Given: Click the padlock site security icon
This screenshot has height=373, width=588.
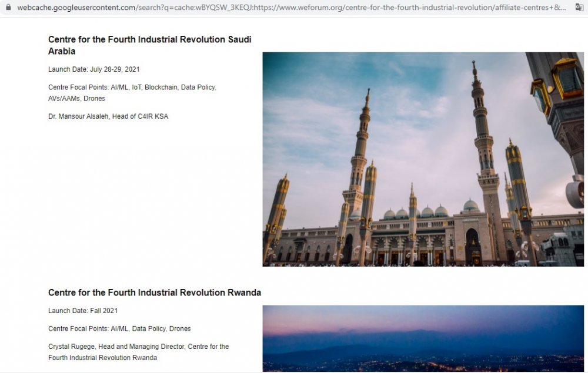Looking at the screenshot, I should click(8, 8).
